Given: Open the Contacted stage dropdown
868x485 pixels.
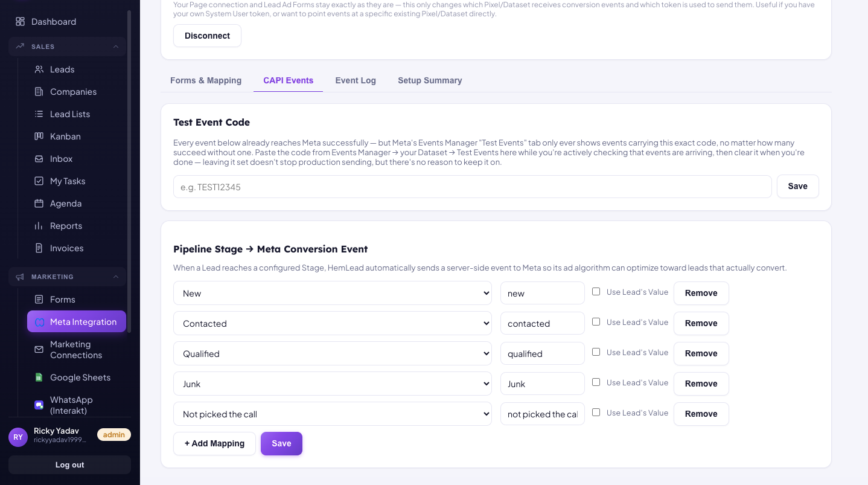Looking at the screenshot, I should click(333, 323).
